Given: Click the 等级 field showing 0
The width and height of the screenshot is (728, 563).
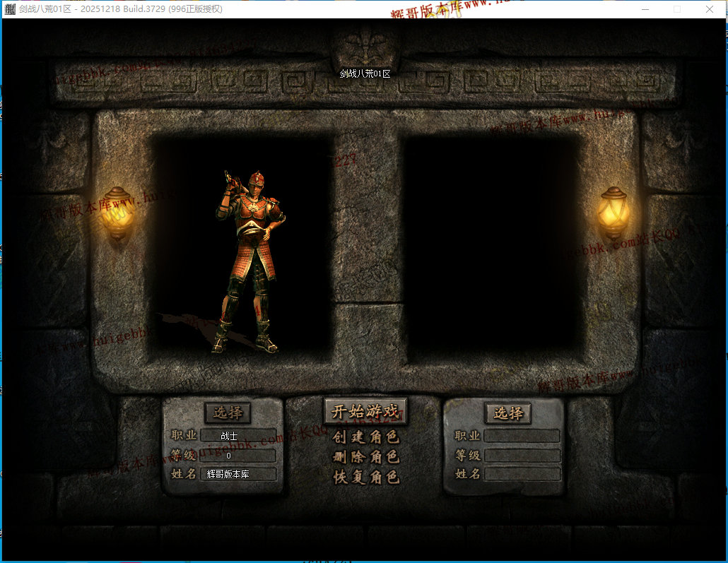Looking at the screenshot, I should coord(238,456).
